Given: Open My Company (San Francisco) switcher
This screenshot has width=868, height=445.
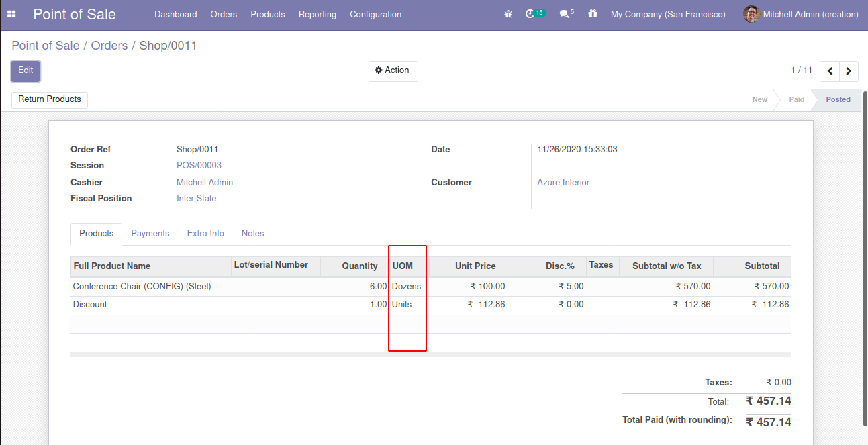Looking at the screenshot, I should (x=667, y=14).
